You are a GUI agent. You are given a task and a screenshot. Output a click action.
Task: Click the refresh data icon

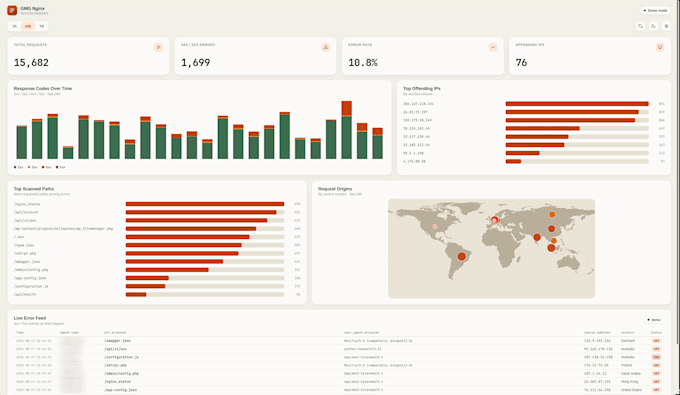click(640, 26)
